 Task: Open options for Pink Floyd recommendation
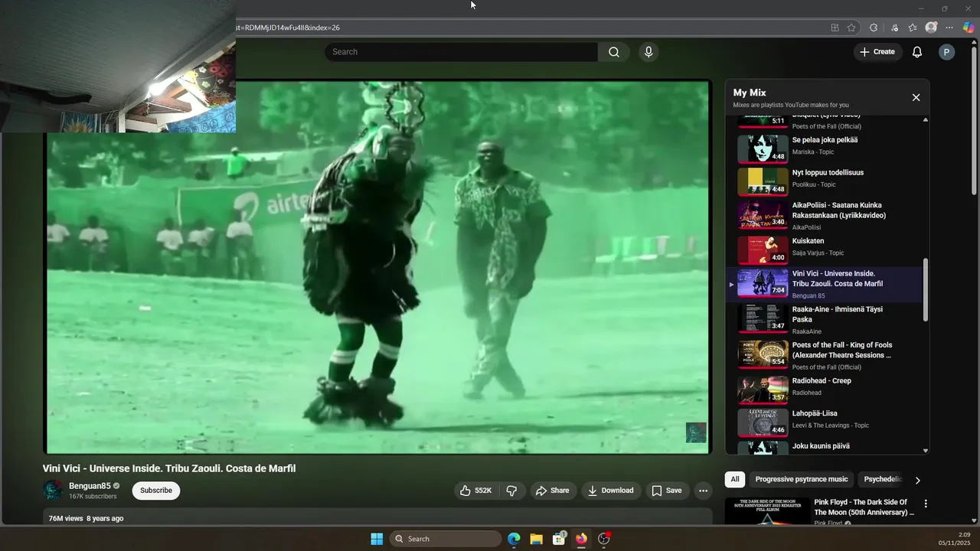pyautogui.click(x=926, y=504)
